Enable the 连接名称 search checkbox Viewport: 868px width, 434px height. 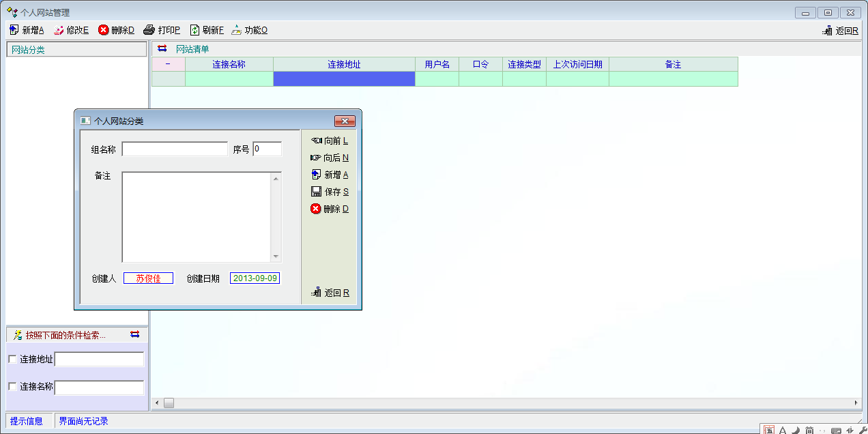[x=12, y=387]
